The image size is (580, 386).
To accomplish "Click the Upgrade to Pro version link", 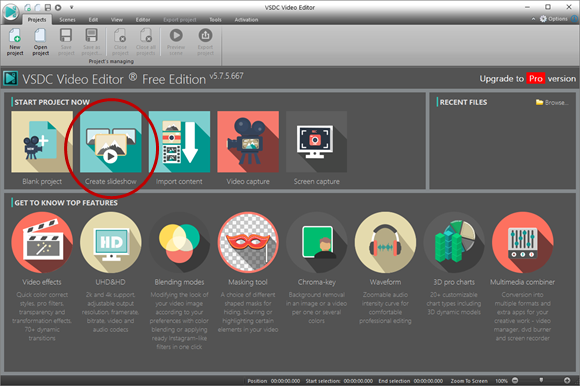I will pyautogui.click(x=527, y=79).
